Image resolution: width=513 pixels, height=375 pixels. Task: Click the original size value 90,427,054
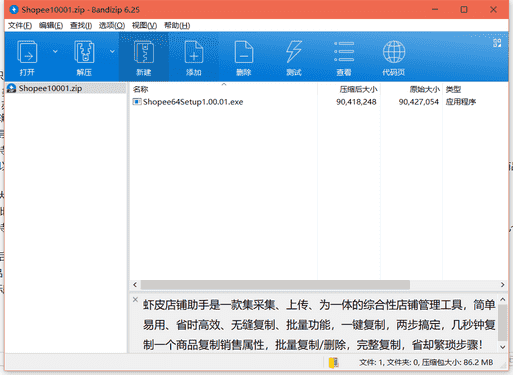pos(419,102)
